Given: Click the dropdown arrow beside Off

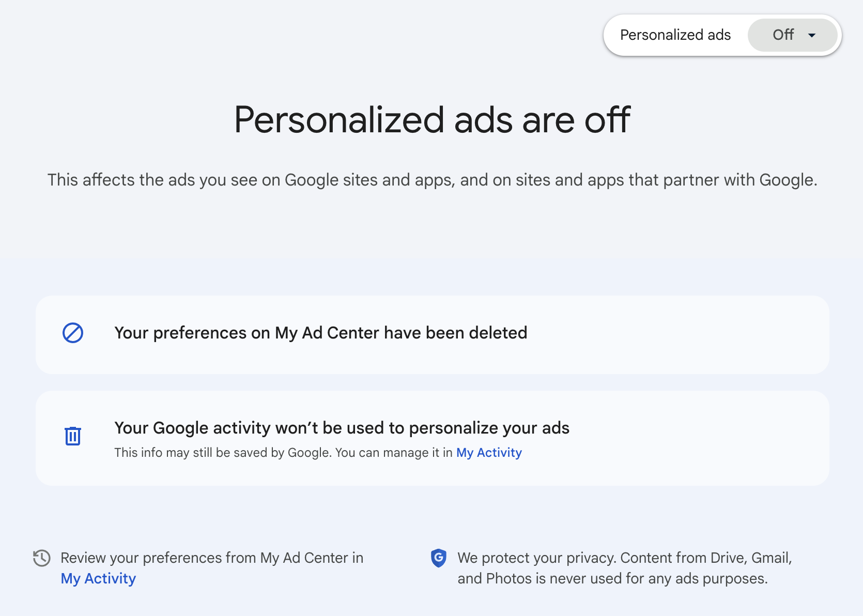Looking at the screenshot, I should (x=812, y=36).
